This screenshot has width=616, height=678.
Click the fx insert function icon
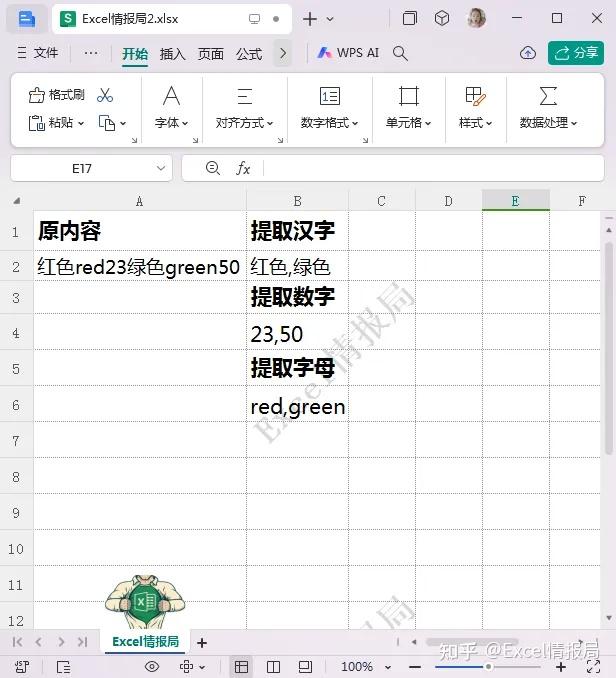point(243,168)
